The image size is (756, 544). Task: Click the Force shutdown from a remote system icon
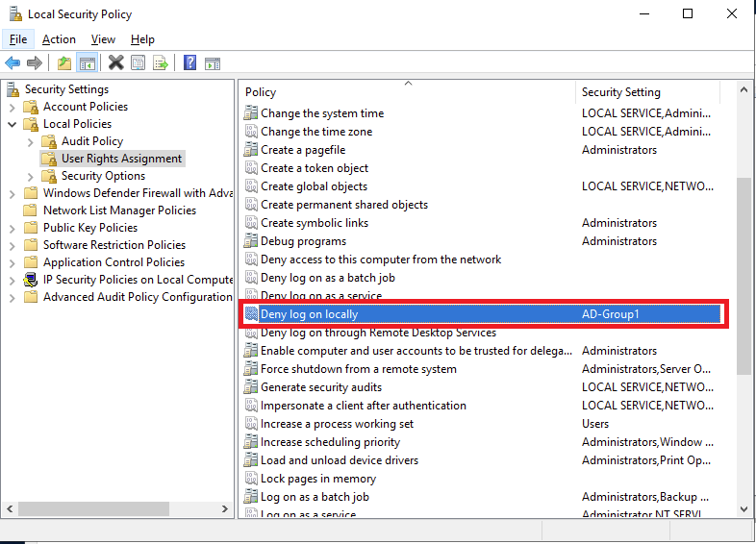point(251,369)
